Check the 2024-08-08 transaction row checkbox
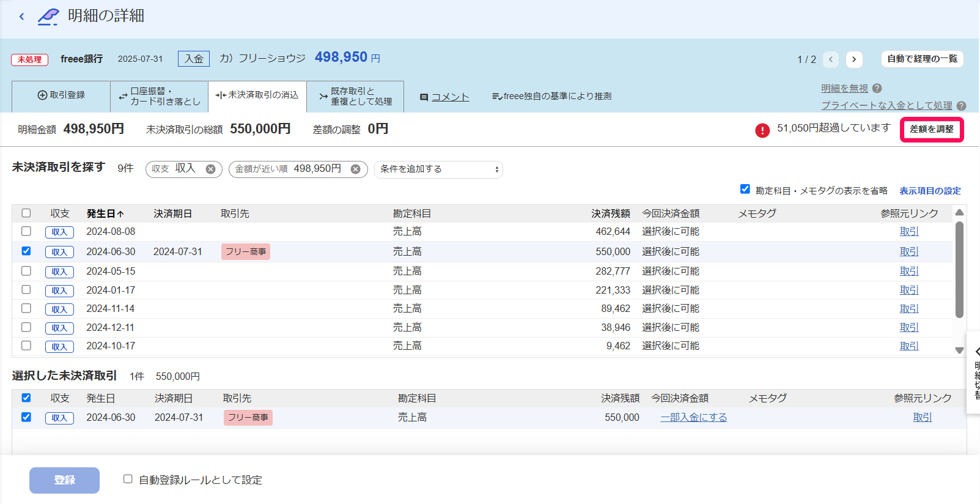The width and height of the screenshot is (980, 504). pos(26,231)
